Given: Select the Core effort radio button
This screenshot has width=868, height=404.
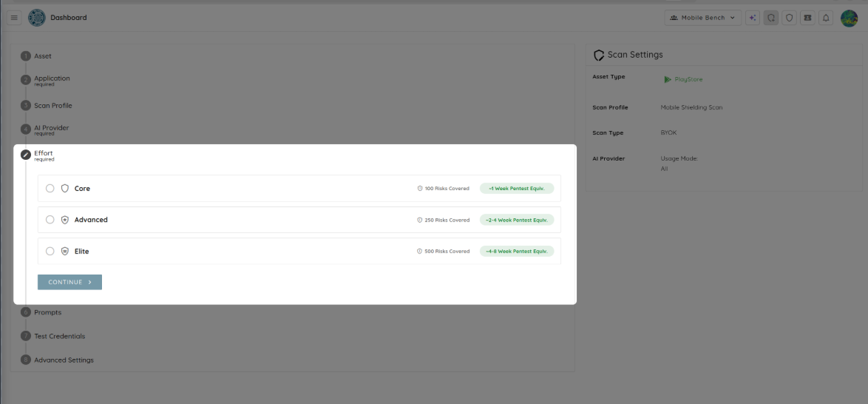Looking at the screenshot, I should click(x=50, y=189).
